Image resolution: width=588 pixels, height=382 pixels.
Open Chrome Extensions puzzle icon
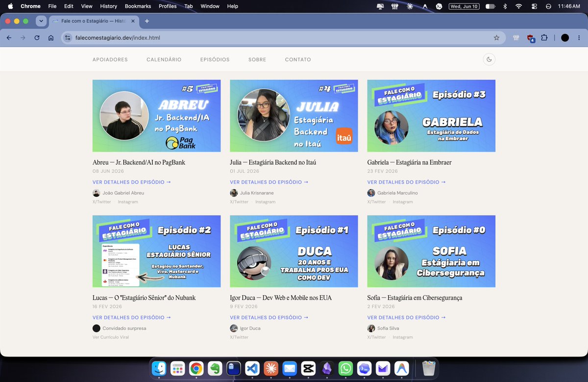pos(544,38)
